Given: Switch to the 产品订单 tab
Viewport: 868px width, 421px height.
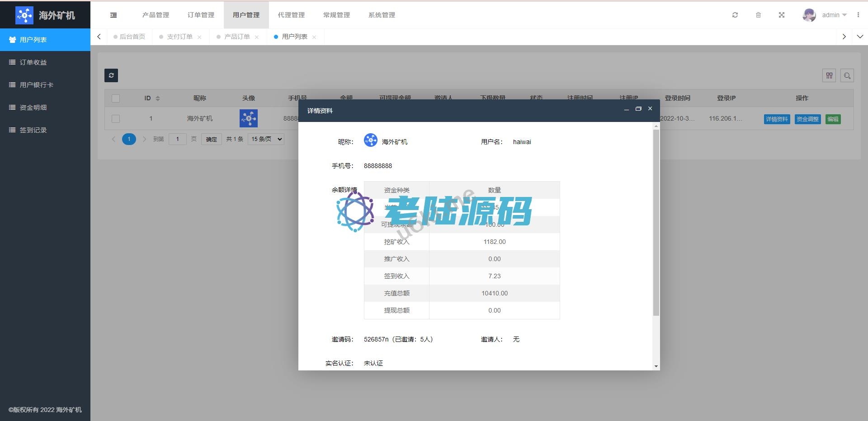Looking at the screenshot, I should (x=237, y=37).
